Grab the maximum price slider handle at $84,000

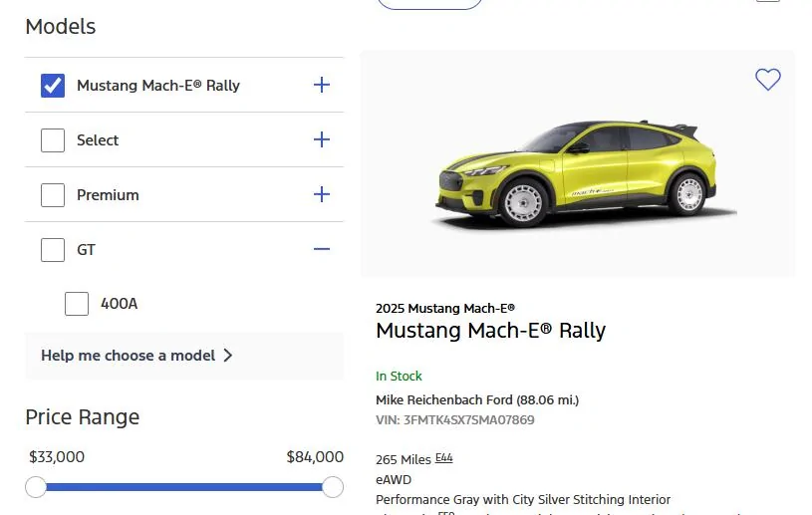point(333,487)
